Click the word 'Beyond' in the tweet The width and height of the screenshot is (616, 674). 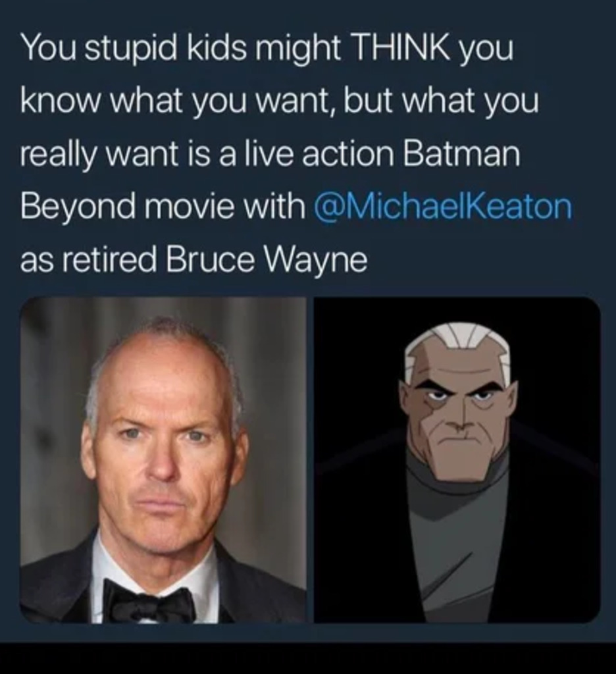(77, 208)
